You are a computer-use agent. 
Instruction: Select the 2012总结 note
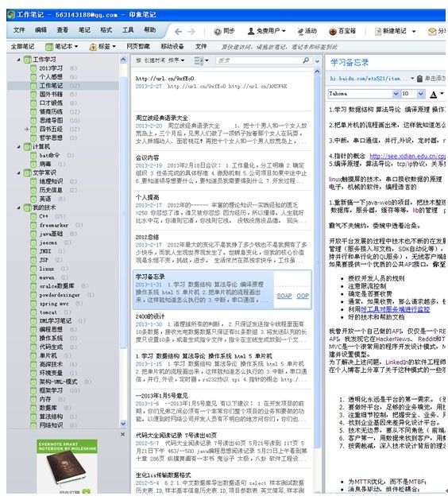point(222,249)
